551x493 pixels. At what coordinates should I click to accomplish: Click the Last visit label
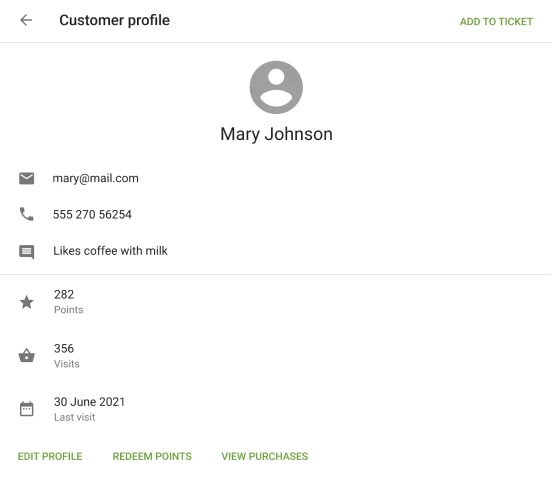pos(74,417)
